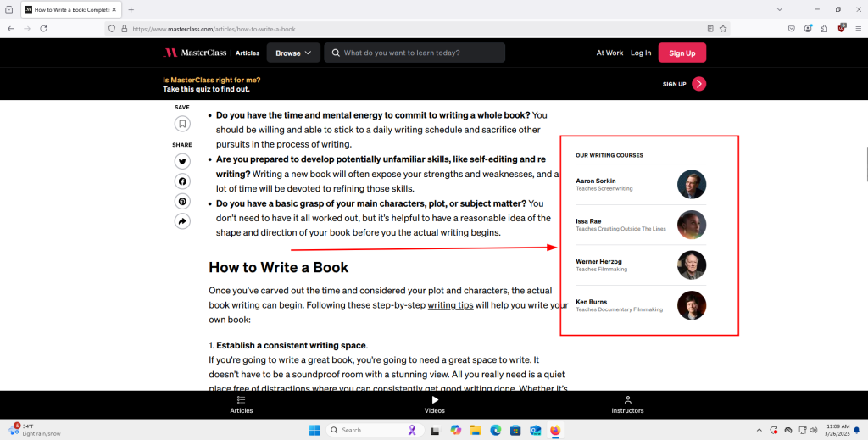Open the list all tabs dropdown
Viewport: 868px width, 440px height.
[x=780, y=9]
